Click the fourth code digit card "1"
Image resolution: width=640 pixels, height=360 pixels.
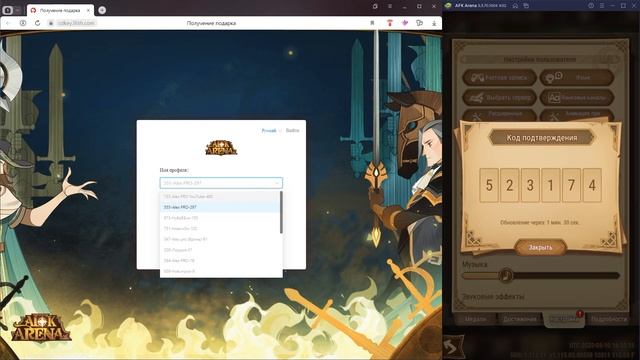click(x=551, y=185)
